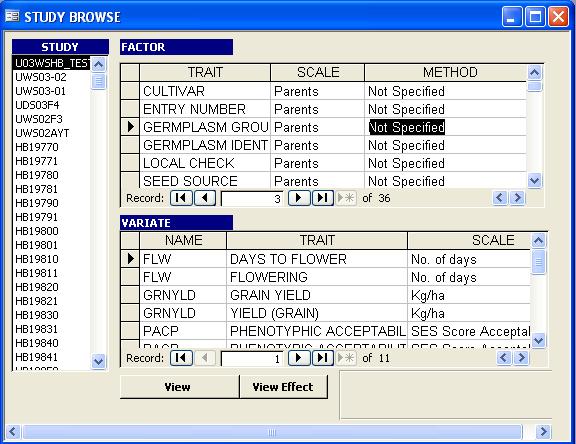Go to first record in FACTOR navigator
This screenshot has width=576, height=444.
pyautogui.click(x=181, y=198)
